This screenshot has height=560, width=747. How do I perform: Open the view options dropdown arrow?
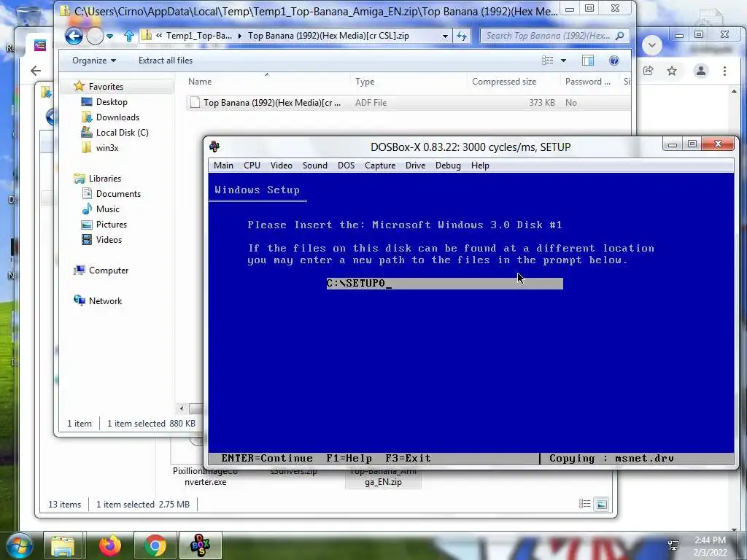(x=563, y=61)
